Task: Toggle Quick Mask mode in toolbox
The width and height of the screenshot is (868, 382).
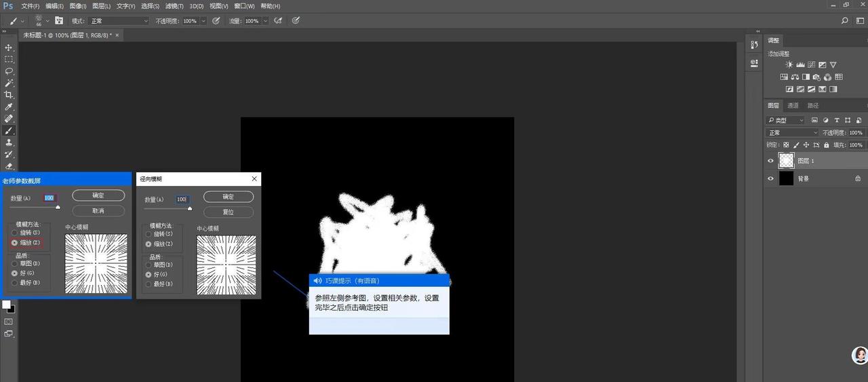Action: pos(9,321)
